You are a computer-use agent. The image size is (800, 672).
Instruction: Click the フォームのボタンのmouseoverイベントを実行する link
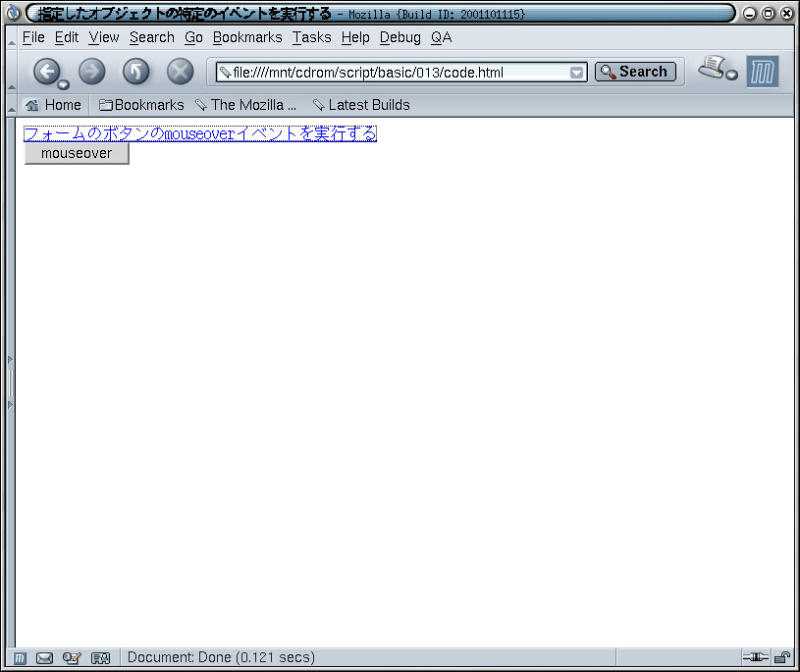pos(200,133)
